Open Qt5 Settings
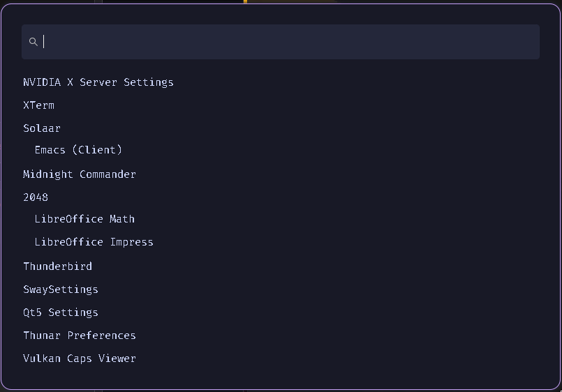This screenshot has height=392, width=562. pyautogui.click(x=61, y=312)
